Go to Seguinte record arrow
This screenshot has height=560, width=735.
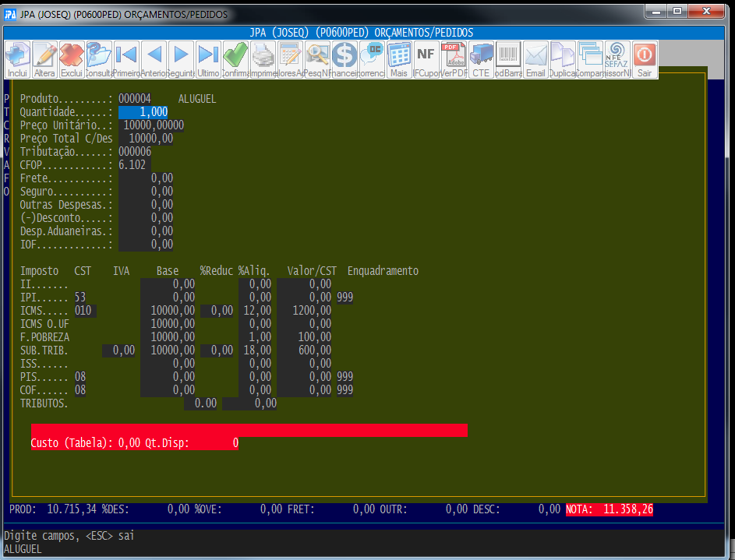click(181, 59)
